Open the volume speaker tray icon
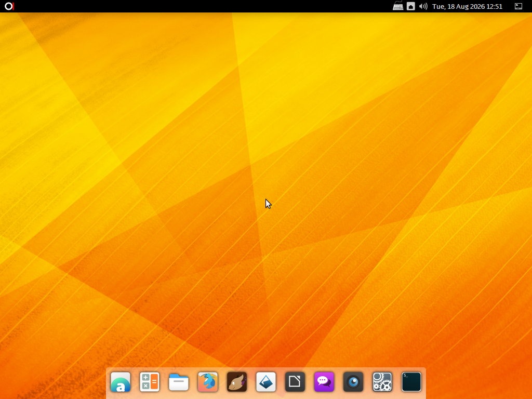 click(x=423, y=6)
